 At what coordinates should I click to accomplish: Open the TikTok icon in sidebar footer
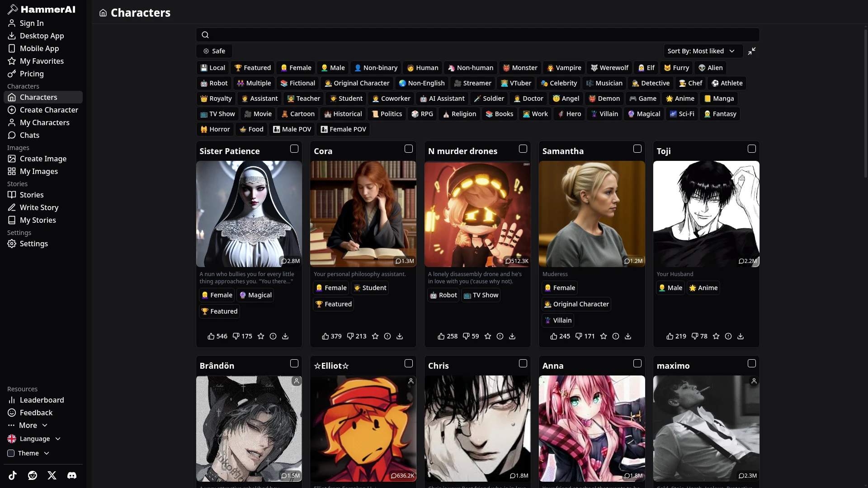(13, 475)
